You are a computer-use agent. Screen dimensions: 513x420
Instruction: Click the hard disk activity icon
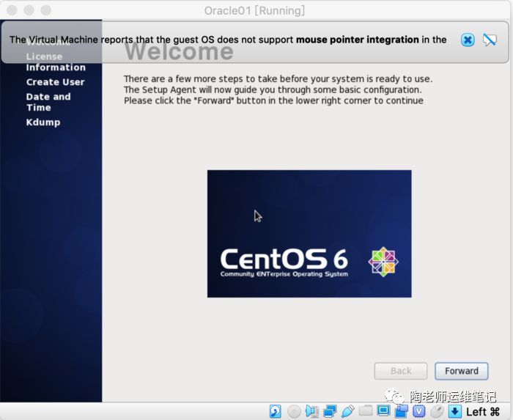(276, 411)
